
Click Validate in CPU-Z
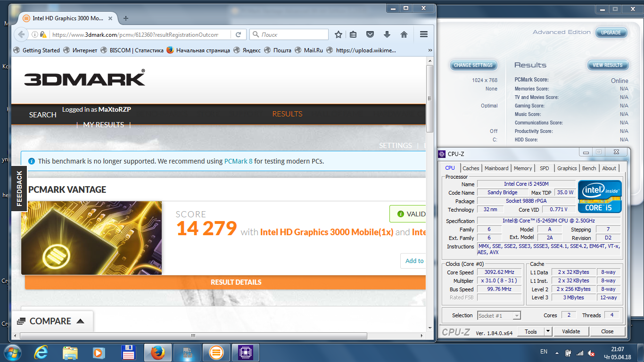(571, 331)
